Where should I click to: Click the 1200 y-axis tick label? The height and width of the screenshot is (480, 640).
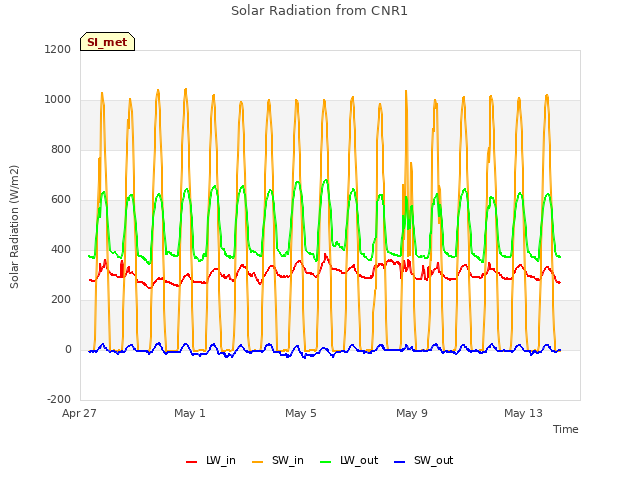coord(58,49)
